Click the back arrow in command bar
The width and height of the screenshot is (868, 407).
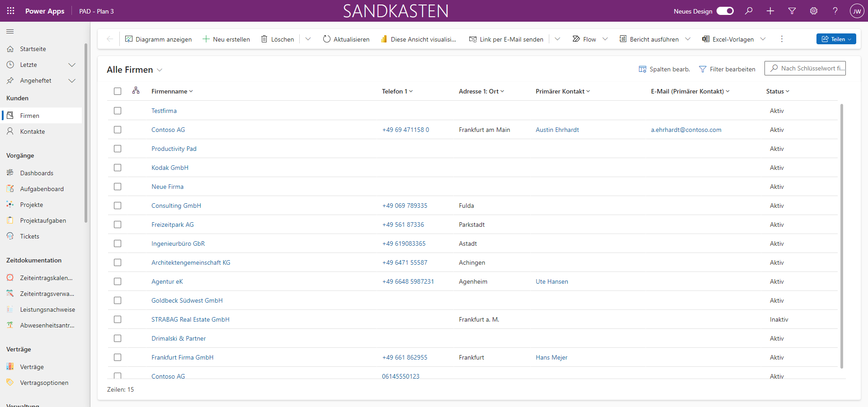(x=110, y=39)
